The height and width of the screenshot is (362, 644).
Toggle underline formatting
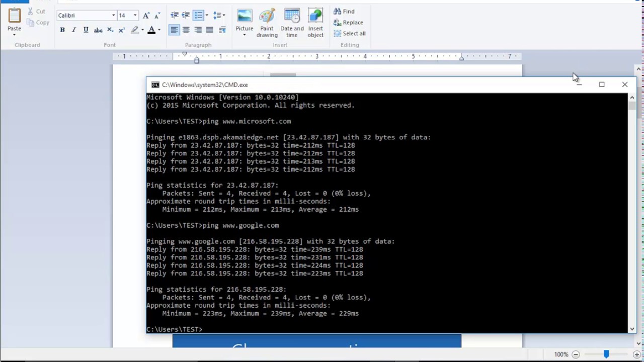(86, 30)
